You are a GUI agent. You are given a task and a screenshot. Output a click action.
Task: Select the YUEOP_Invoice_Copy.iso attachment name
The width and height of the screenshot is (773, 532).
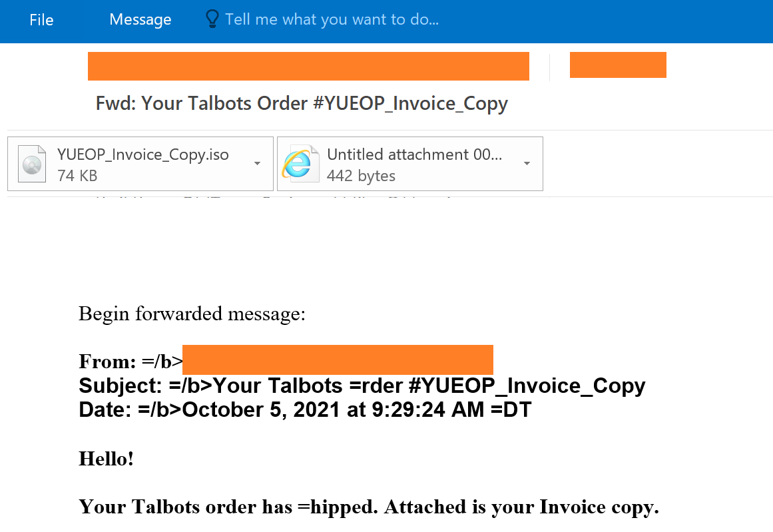pos(143,154)
